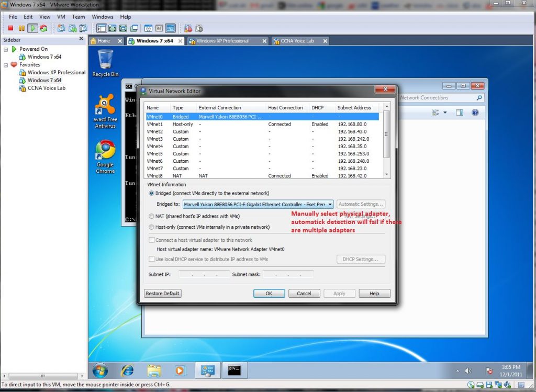Check Connect a host virtual adapter checkbox

[151, 240]
